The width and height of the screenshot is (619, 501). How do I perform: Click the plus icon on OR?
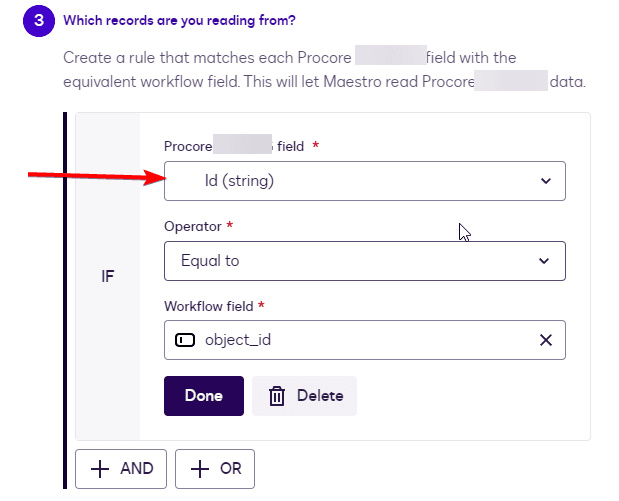point(199,469)
